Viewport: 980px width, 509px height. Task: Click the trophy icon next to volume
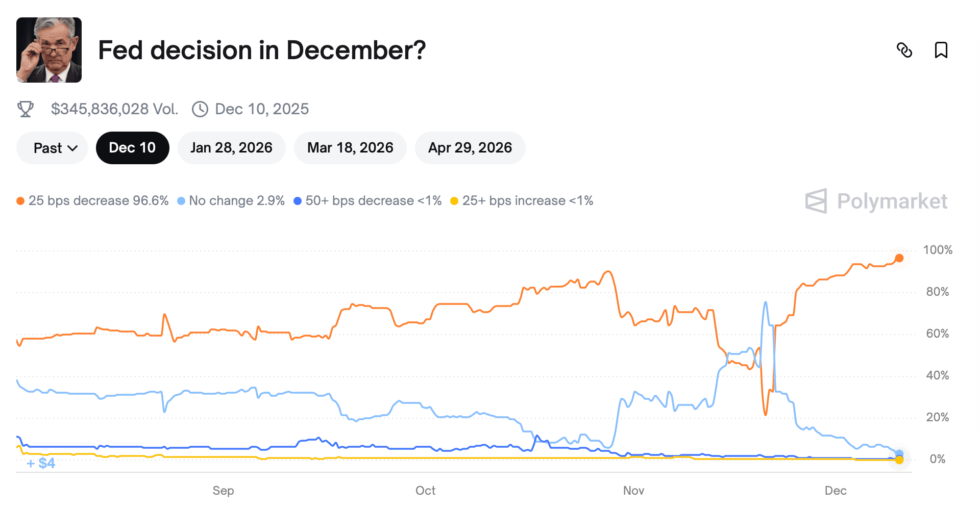click(26, 108)
